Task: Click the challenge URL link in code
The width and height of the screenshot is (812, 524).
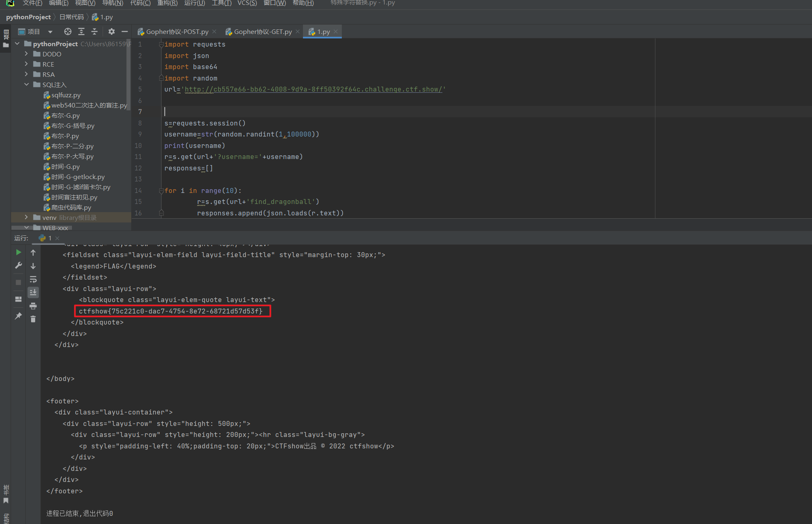Action: click(313, 89)
